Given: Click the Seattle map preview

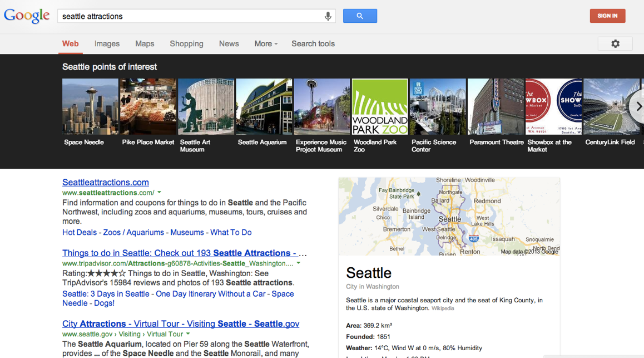Looking at the screenshot, I should (x=449, y=216).
